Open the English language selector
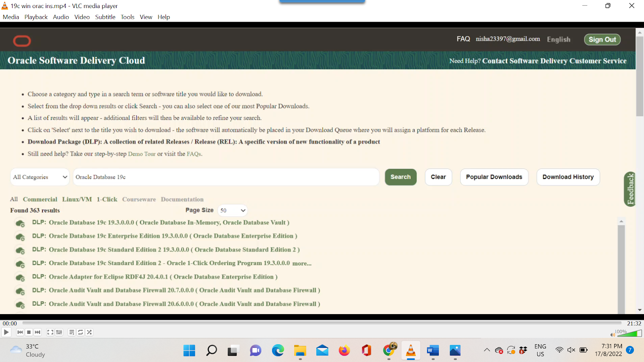 tap(559, 39)
